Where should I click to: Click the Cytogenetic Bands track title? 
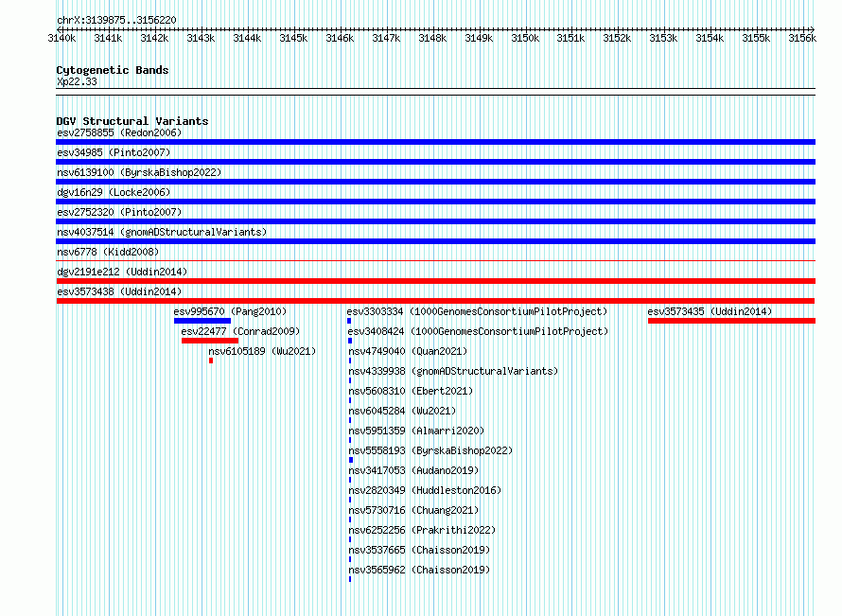(113, 70)
